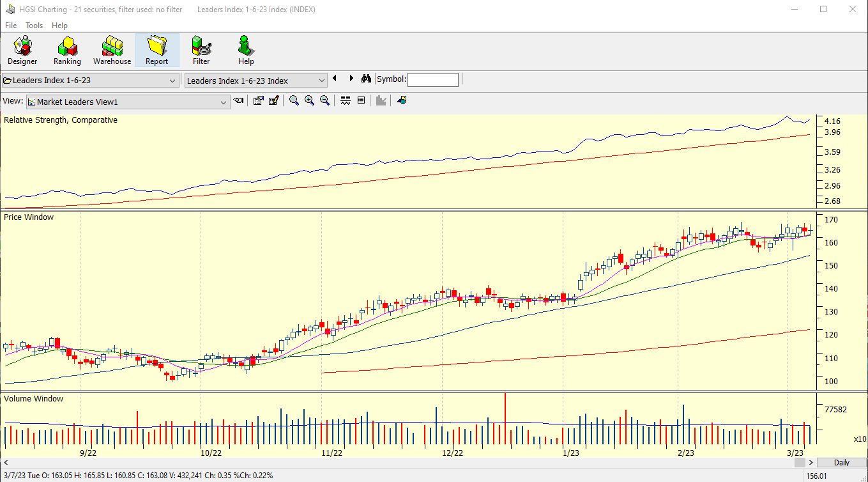Open the File menu
The width and height of the screenshot is (868, 482).
tap(11, 26)
